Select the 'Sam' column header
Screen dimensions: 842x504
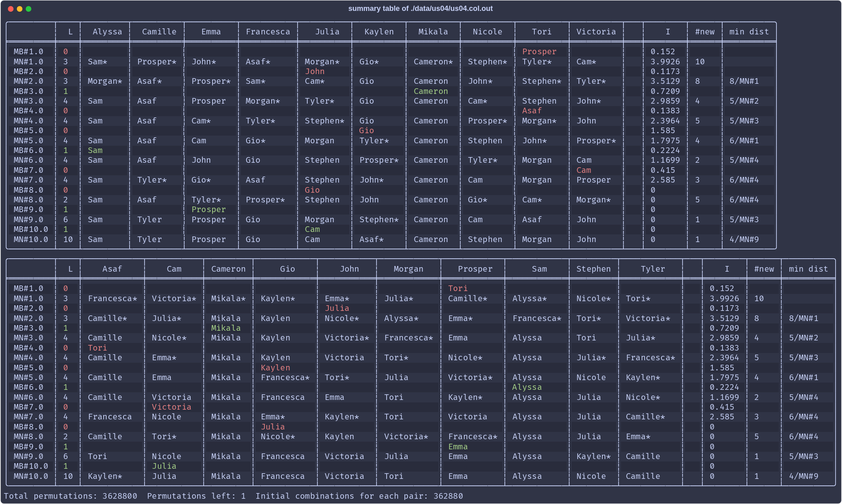tap(539, 269)
